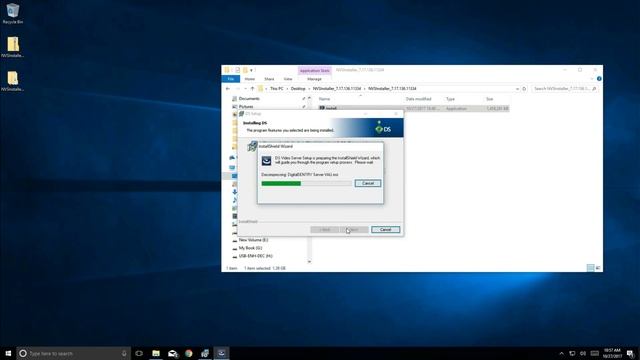Image resolution: width=640 pixels, height=360 pixels.
Task: Click This PC in address breadcrumb
Action: [x=276, y=89]
